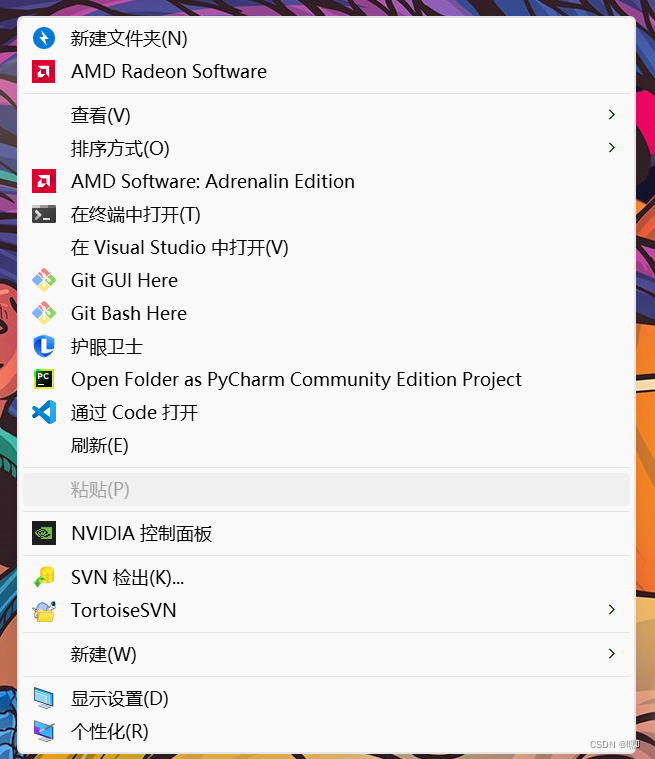Choose 排序方式(O) menu item
Image resolution: width=655 pixels, height=759 pixels.
pos(326,148)
